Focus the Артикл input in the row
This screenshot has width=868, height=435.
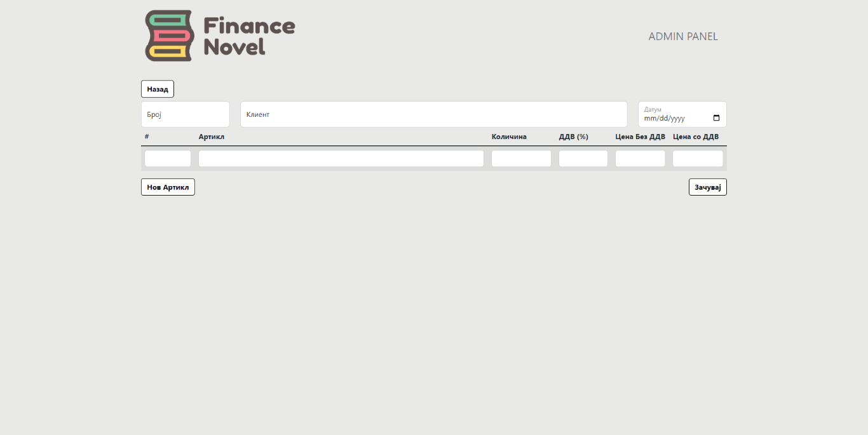(x=341, y=159)
